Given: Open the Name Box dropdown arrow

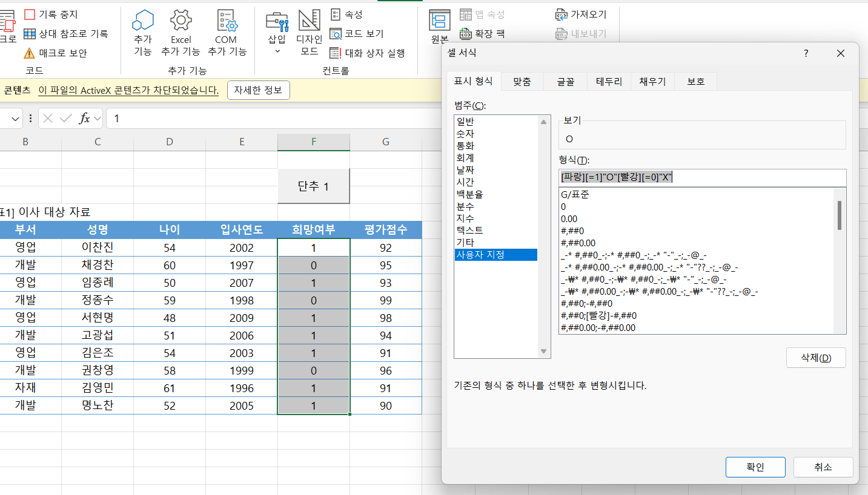Looking at the screenshot, I should pyautogui.click(x=15, y=119).
